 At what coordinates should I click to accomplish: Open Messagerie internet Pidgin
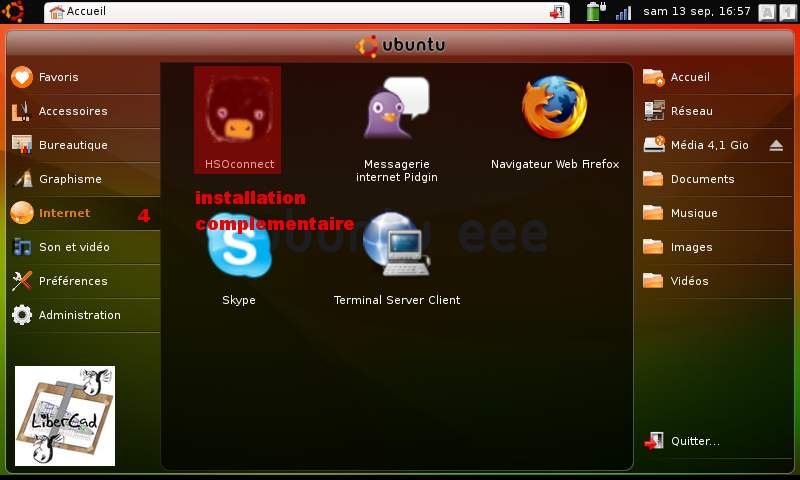(x=396, y=128)
